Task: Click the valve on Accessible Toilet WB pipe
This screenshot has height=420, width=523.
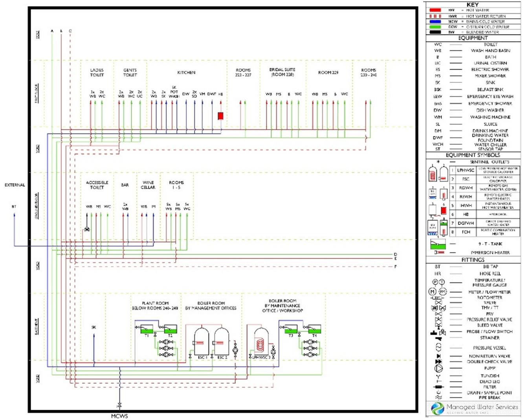Action: (x=87, y=229)
